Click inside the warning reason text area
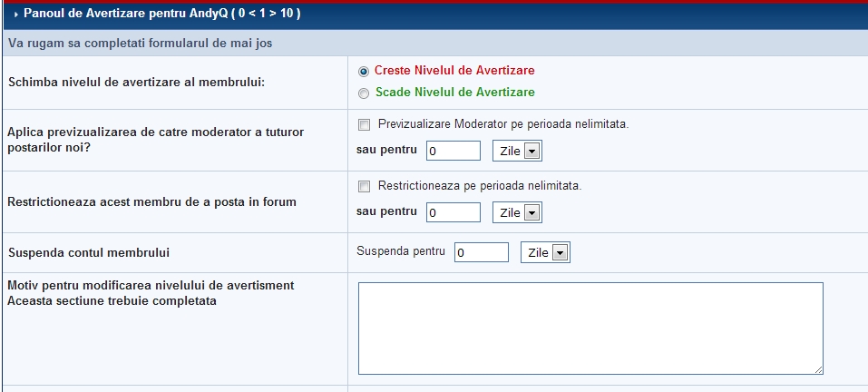 coord(590,328)
